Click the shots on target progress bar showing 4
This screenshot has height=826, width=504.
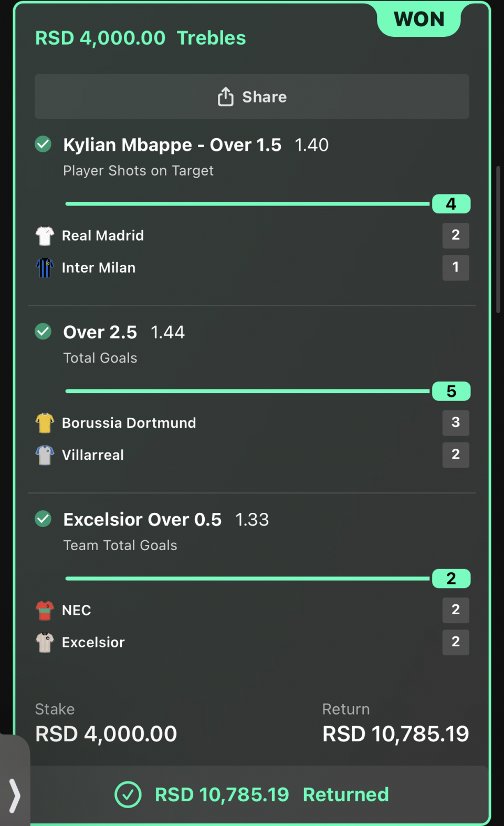pyautogui.click(x=268, y=204)
